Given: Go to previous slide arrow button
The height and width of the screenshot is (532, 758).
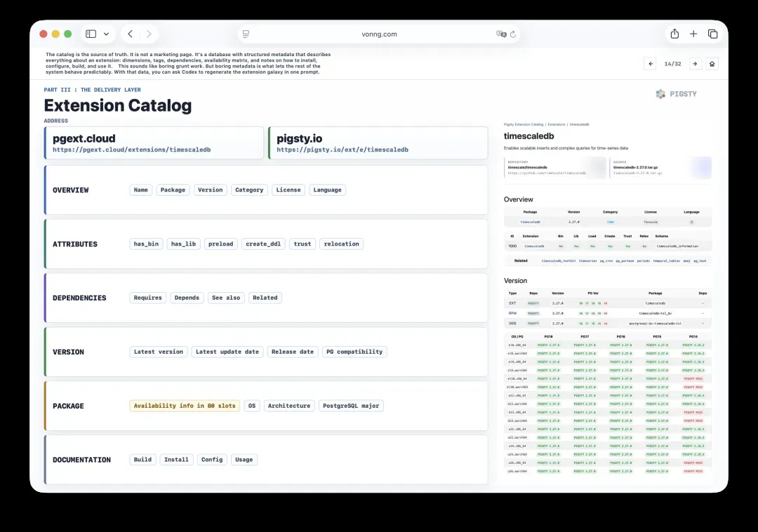Looking at the screenshot, I should coord(650,64).
